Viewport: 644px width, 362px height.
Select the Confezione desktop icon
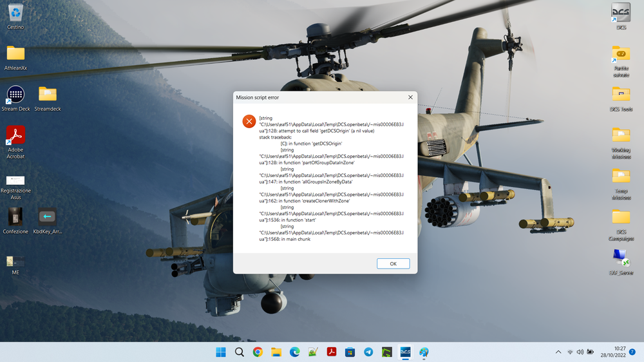pos(15,221)
